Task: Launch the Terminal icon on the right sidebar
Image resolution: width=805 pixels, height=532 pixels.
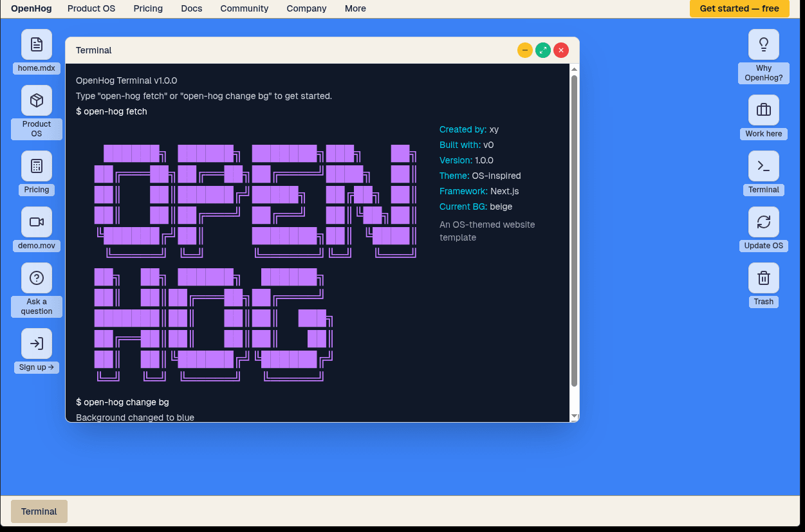Action: tap(763, 166)
